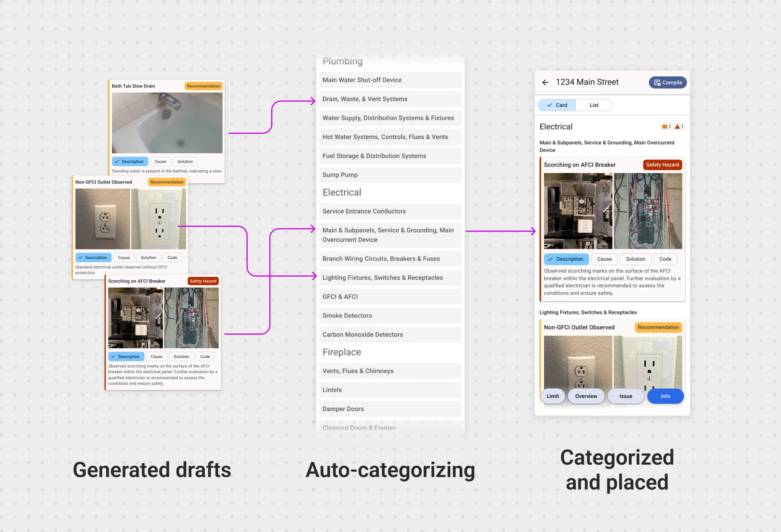
Task: Switch to List view
Action: [x=594, y=105]
